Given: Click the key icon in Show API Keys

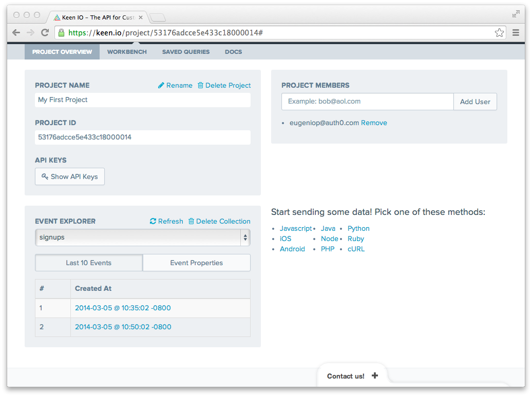Looking at the screenshot, I should pyautogui.click(x=45, y=176).
